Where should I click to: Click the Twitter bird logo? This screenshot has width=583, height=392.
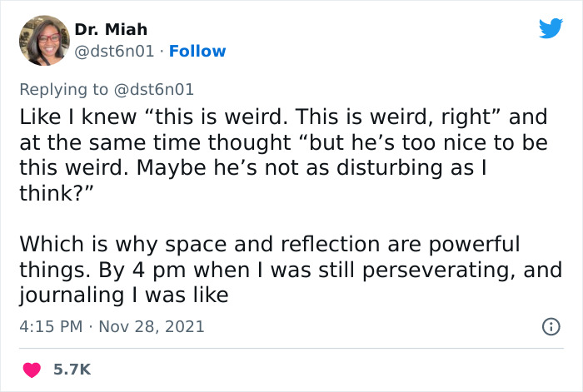(x=551, y=29)
